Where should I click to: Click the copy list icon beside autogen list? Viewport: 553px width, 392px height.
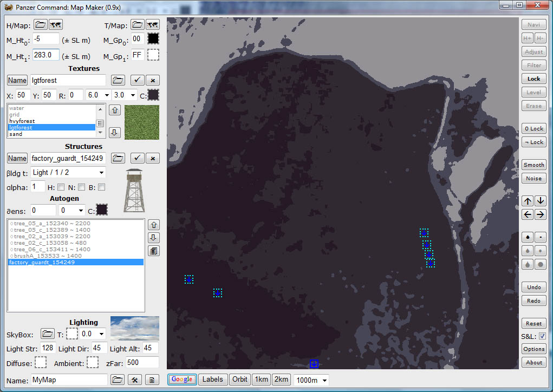[153, 251]
